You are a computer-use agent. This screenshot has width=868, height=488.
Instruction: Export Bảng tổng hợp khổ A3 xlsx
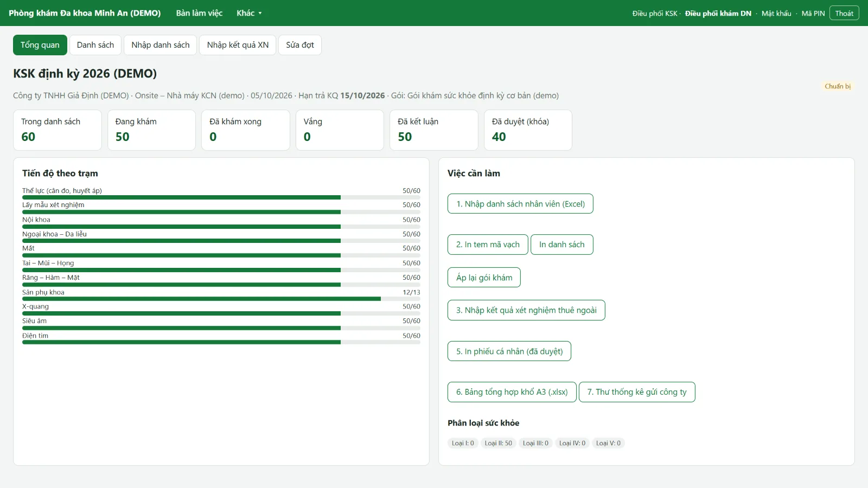pyautogui.click(x=512, y=392)
